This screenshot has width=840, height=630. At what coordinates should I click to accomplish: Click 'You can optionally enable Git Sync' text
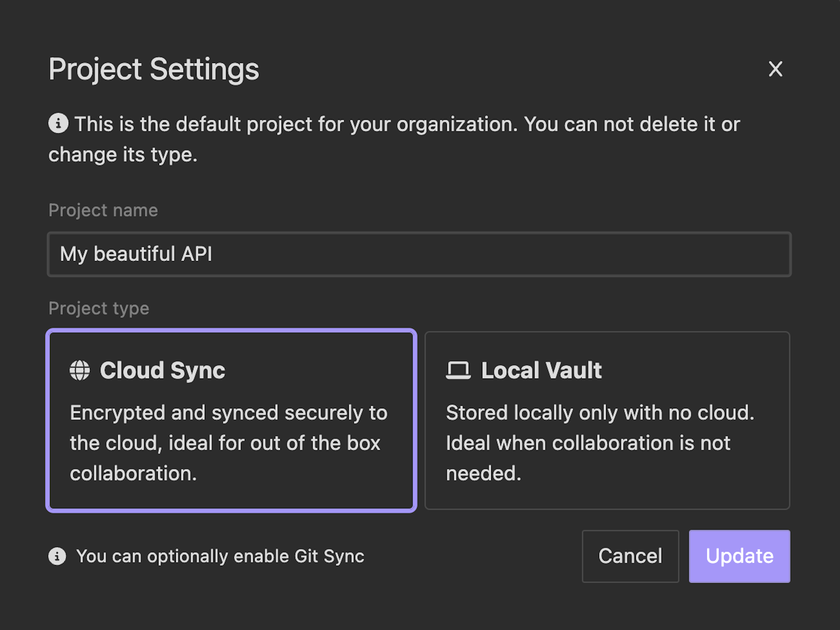pos(220,556)
